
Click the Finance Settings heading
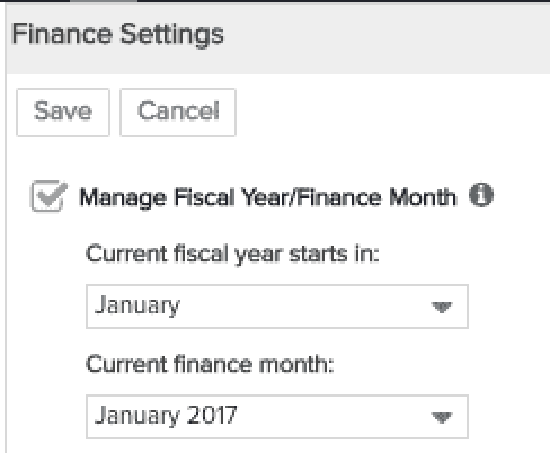118,35
